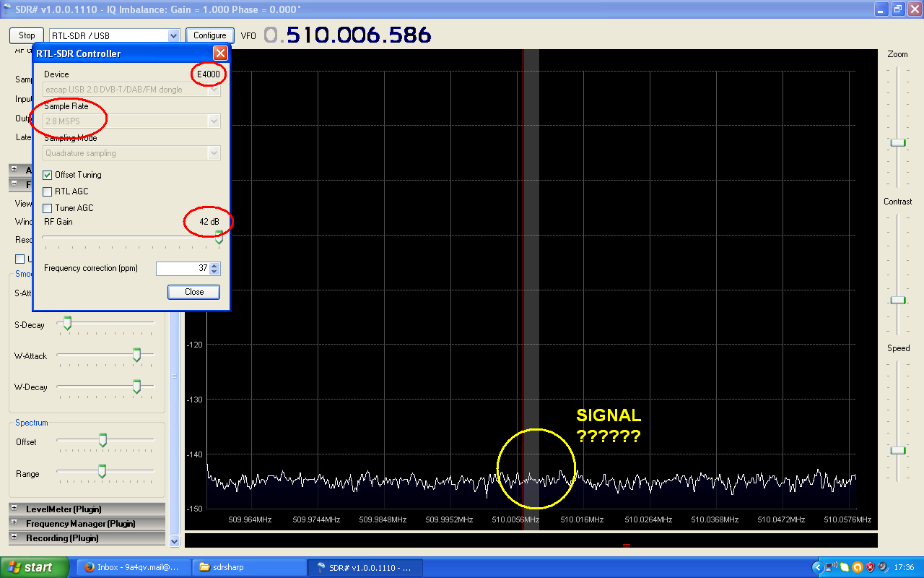924x578 pixels.
Task: Click the wireless network tray icon
Action: point(831,567)
